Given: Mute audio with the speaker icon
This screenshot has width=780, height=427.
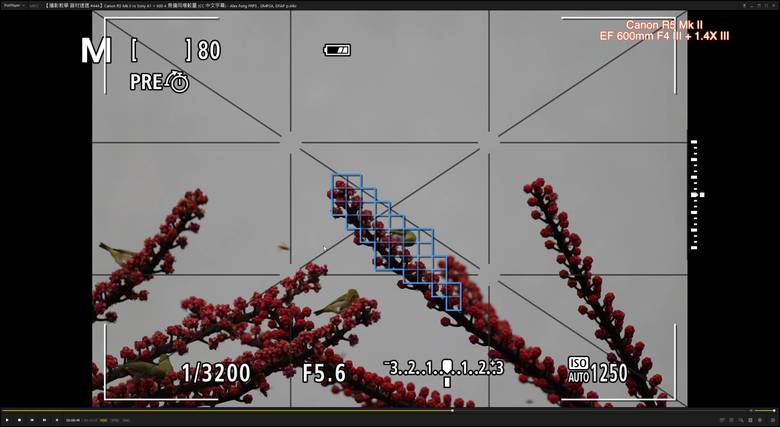Looking at the screenshot, I should 751,411.
